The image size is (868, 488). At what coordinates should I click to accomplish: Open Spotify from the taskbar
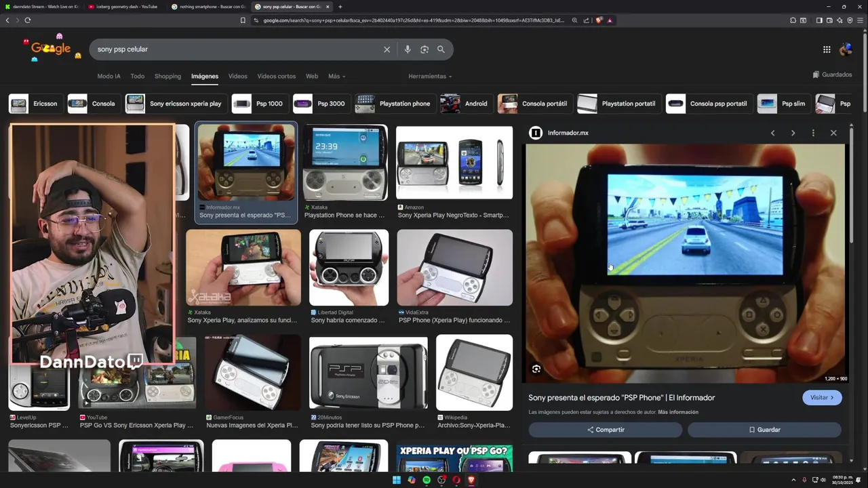pos(427,480)
